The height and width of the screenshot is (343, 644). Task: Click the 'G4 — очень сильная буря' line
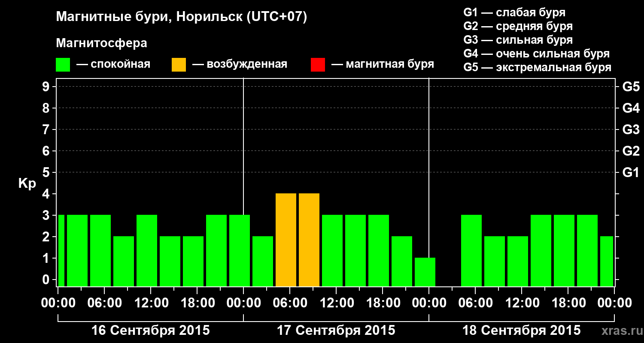click(537, 54)
